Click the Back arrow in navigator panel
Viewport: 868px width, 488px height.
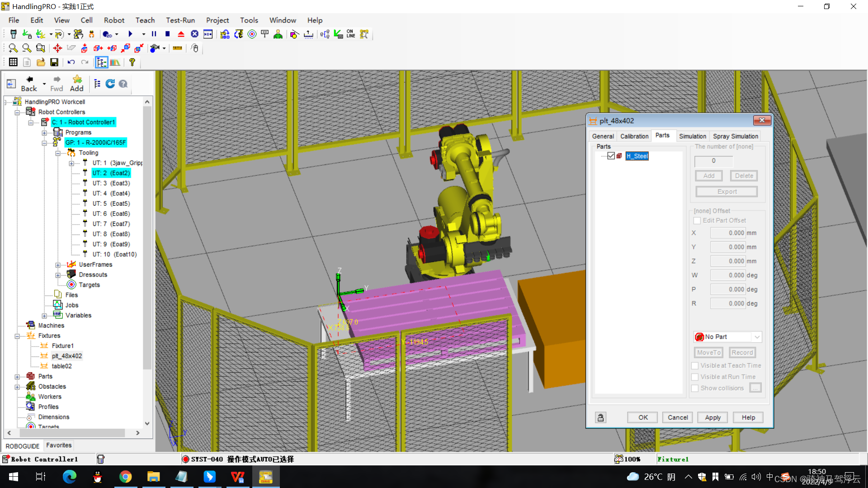point(29,84)
